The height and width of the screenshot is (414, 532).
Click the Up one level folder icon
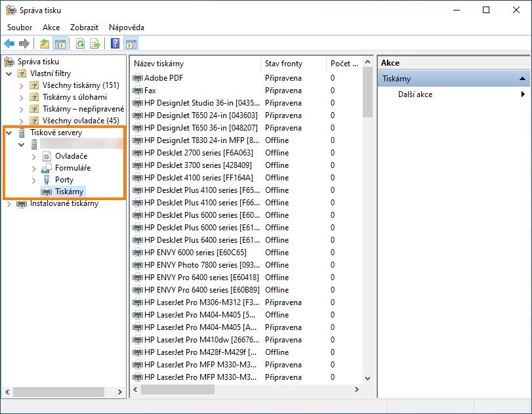coord(44,44)
